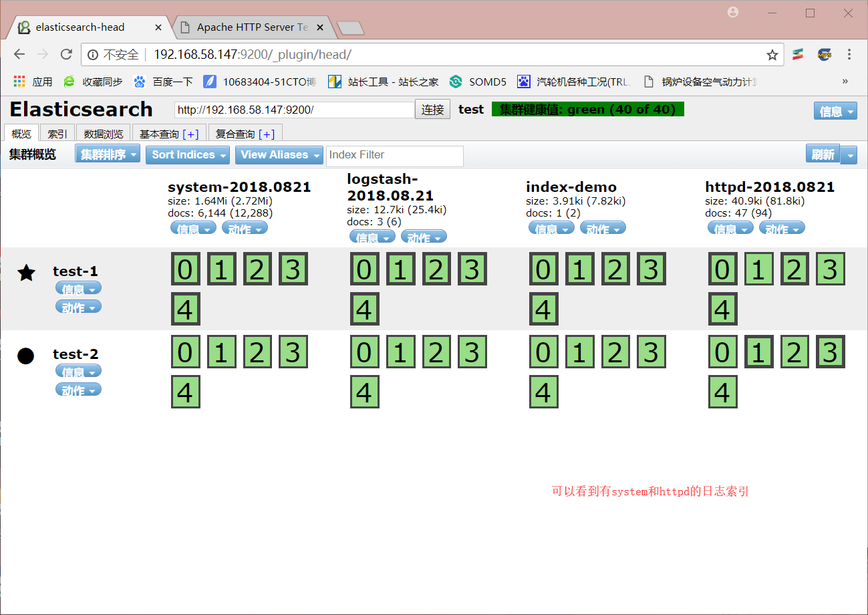Switch to the 数据浏览 tab
This screenshot has height=615, width=868.
[x=104, y=134]
